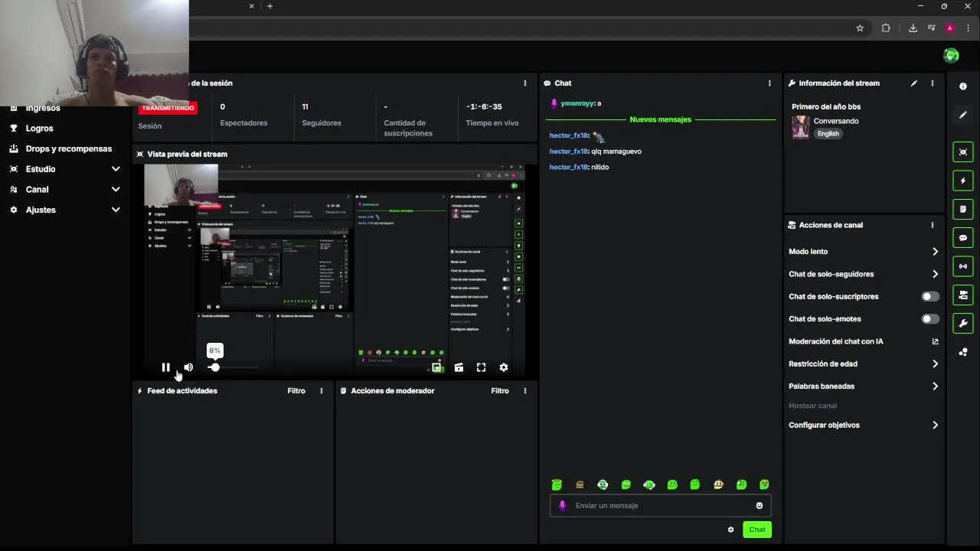Enter fullscreen on stream preview
This screenshot has width=980, height=551.
(x=481, y=367)
